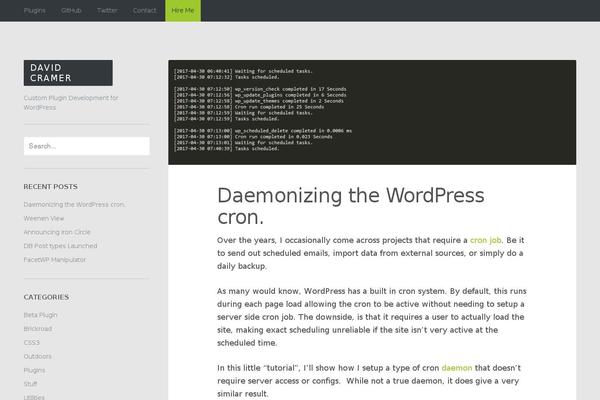Click the article title Daemonizing the WordPress cron
Screen dimensions: 600x400
coord(351,206)
